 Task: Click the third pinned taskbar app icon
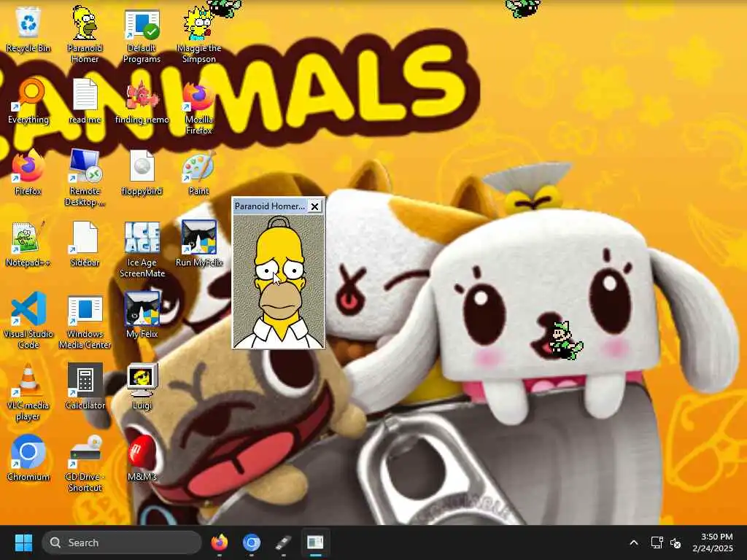(x=283, y=542)
